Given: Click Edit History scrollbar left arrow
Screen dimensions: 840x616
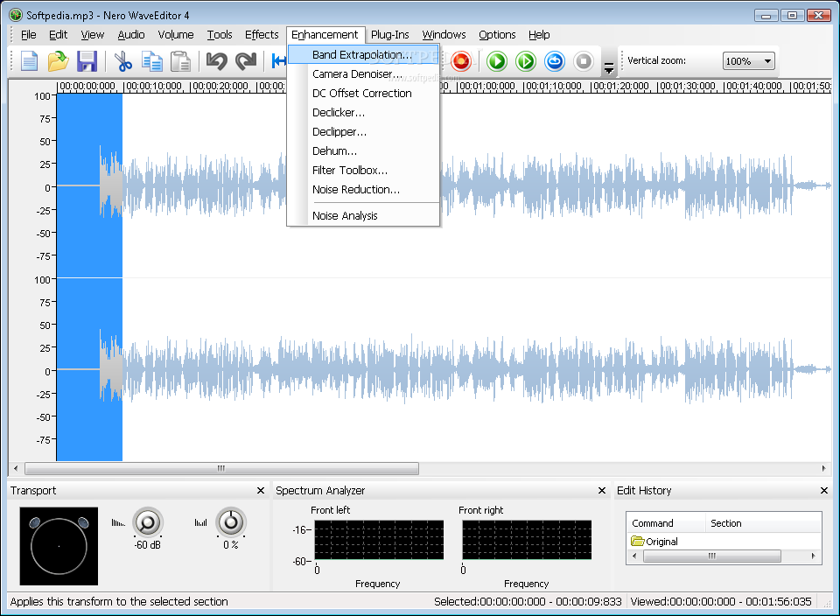Looking at the screenshot, I should coord(634,556).
